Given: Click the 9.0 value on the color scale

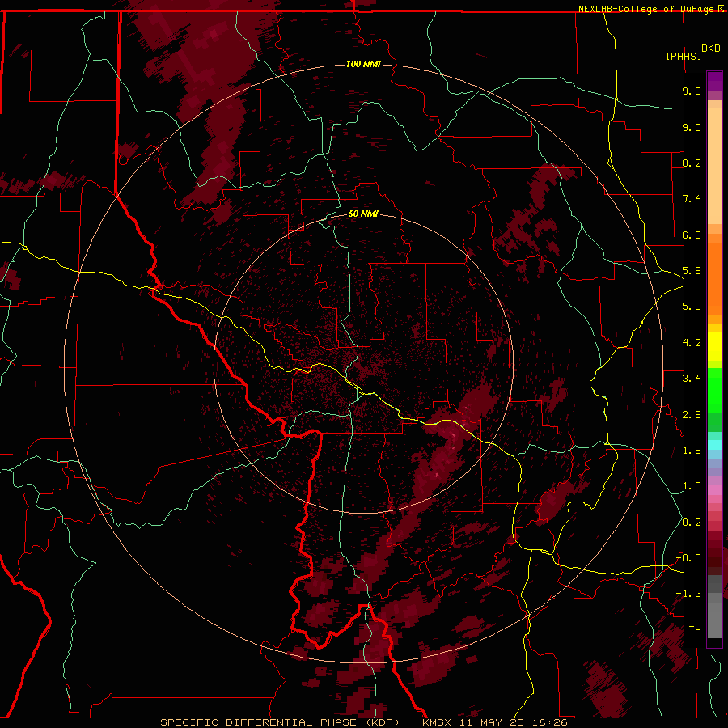Looking at the screenshot, I should click(x=692, y=127).
